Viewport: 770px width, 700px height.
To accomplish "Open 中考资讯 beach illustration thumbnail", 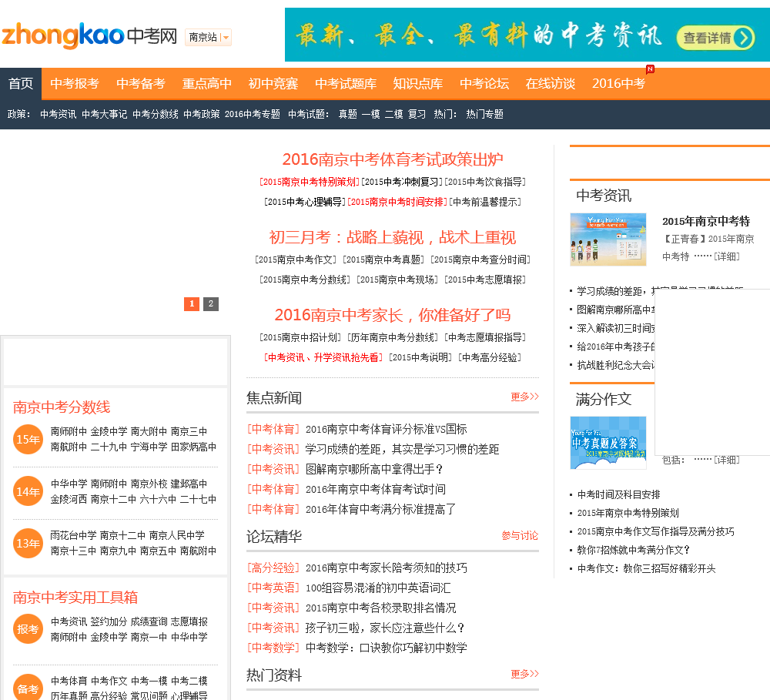I will tap(608, 239).
